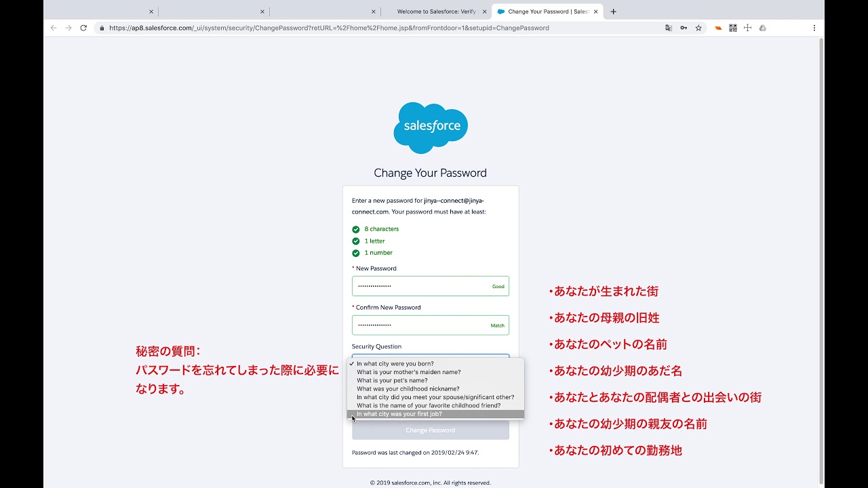Bookmark this page with the star
The height and width of the screenshot is (488, 868).
tap(698, 28)
